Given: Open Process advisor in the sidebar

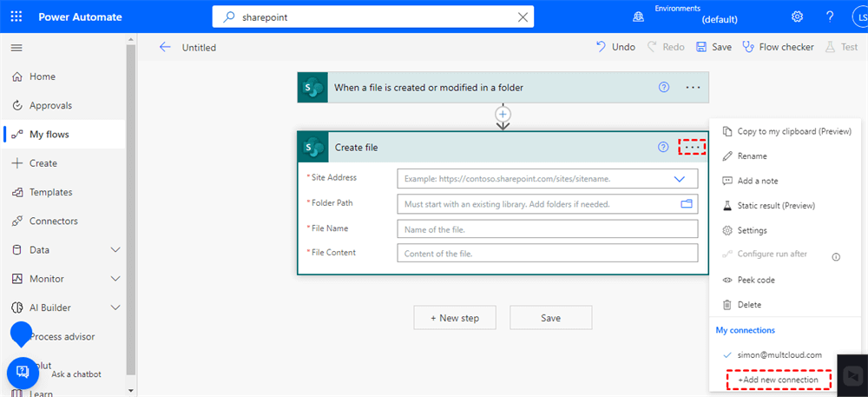Looking at the screenshot, I should pos(63,337).
